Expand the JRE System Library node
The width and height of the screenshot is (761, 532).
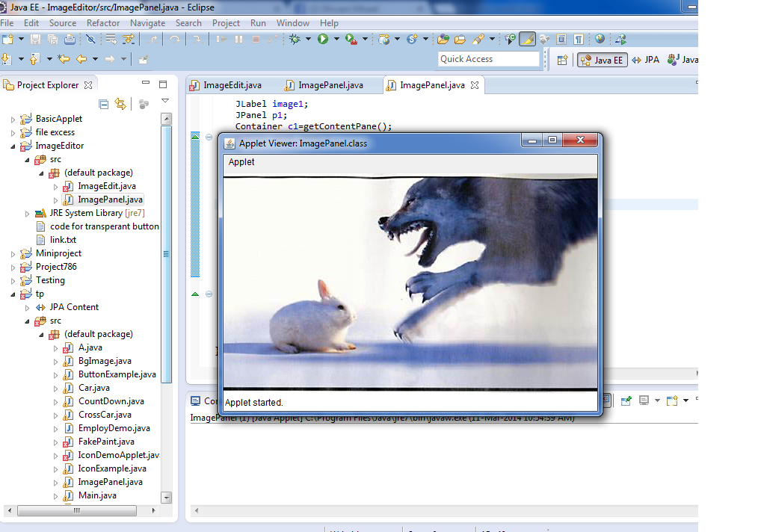click(x=27, y=214)
